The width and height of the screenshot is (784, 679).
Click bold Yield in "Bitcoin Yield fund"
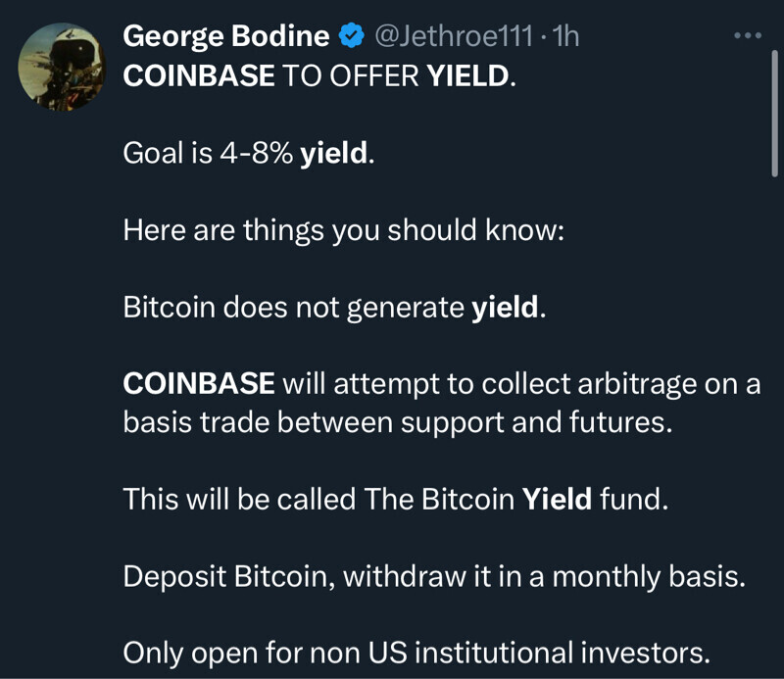557,499
